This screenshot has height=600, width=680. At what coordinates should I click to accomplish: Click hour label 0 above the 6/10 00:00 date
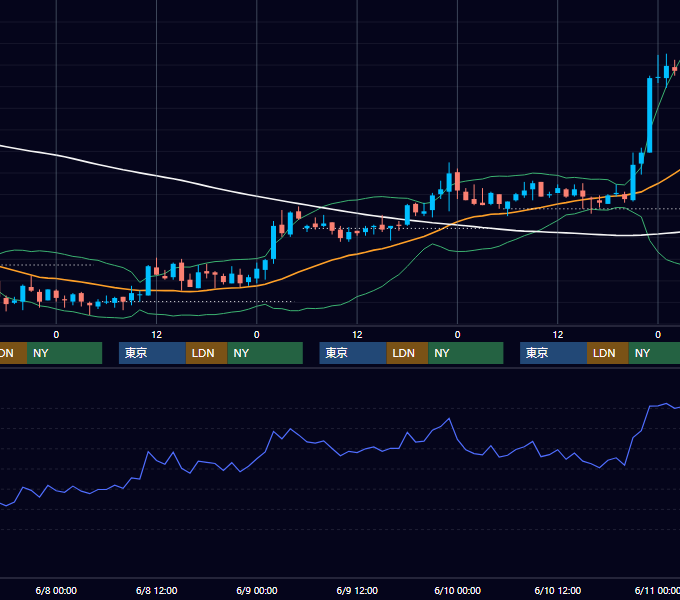click(458, 335)
